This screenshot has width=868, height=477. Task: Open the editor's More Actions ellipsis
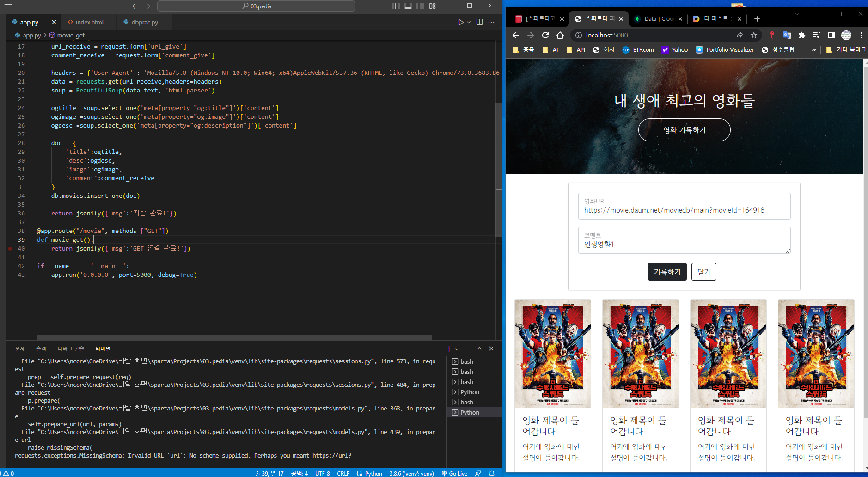point(491,22)
